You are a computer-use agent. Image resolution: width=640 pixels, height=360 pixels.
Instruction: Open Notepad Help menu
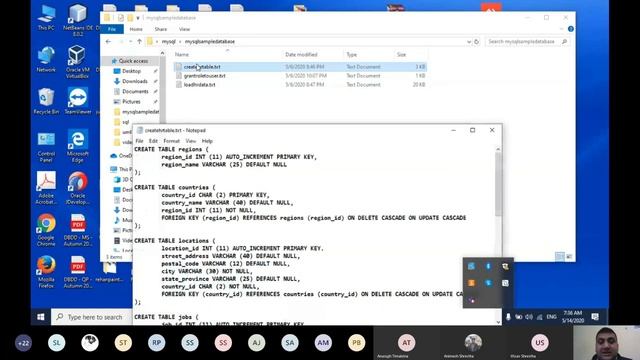(207, 141)
